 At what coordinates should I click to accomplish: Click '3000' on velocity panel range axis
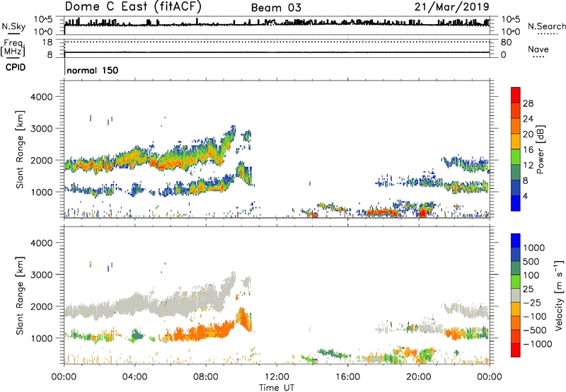[x=41, y=275]
